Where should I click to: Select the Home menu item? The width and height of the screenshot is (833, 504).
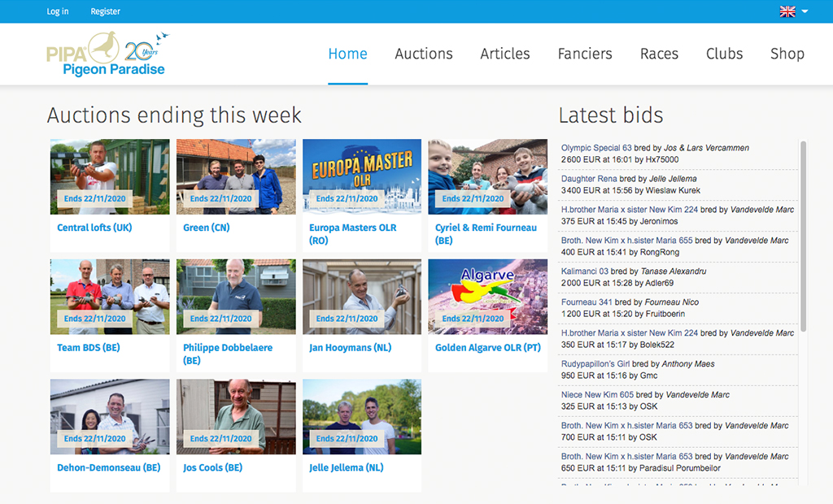[x=347, y=54]
